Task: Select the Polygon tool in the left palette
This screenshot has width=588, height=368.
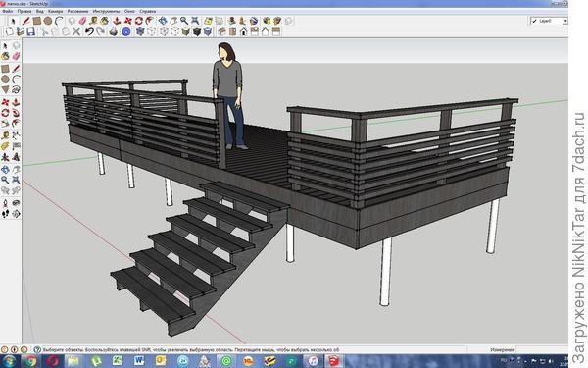Action: pos(5,89)
